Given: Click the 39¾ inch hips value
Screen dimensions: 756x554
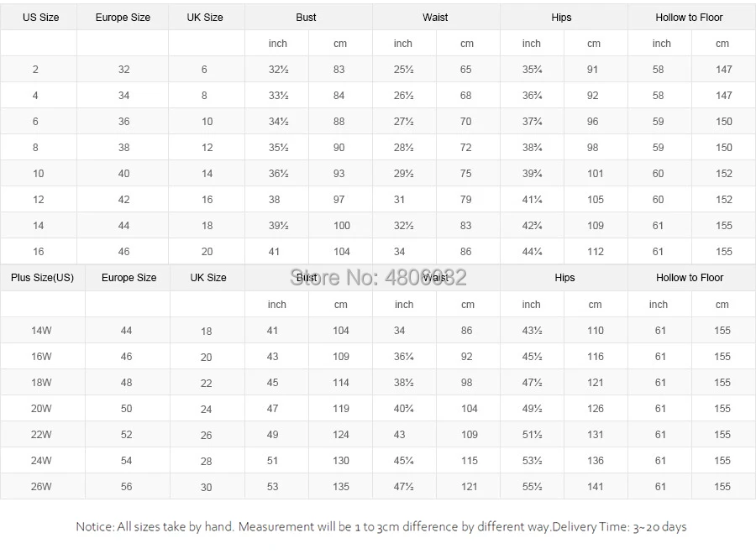Looking at the screenshot, I should [532, 174].
